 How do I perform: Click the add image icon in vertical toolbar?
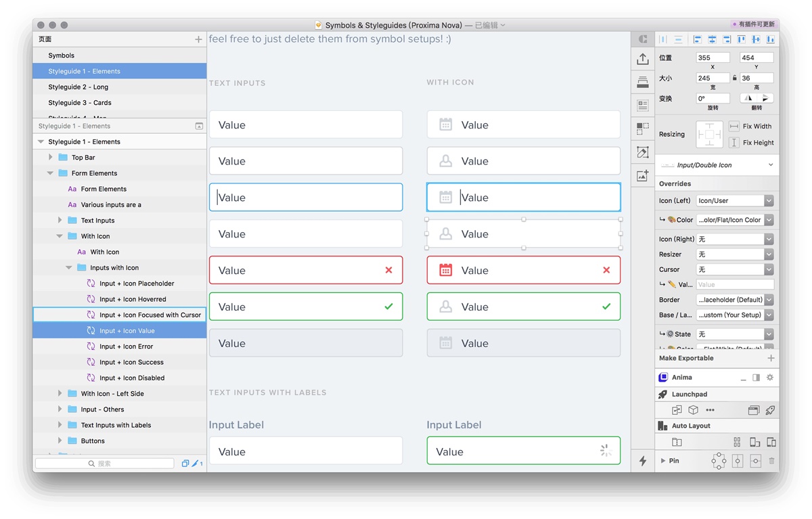(x=642, y=176)
